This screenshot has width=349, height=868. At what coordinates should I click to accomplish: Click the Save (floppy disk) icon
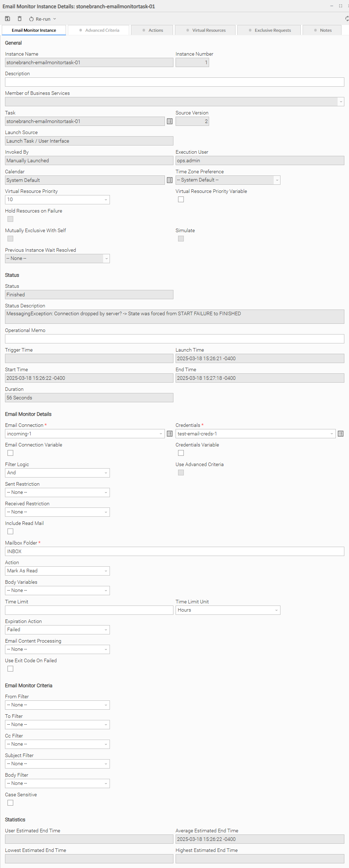click(7, 19)
